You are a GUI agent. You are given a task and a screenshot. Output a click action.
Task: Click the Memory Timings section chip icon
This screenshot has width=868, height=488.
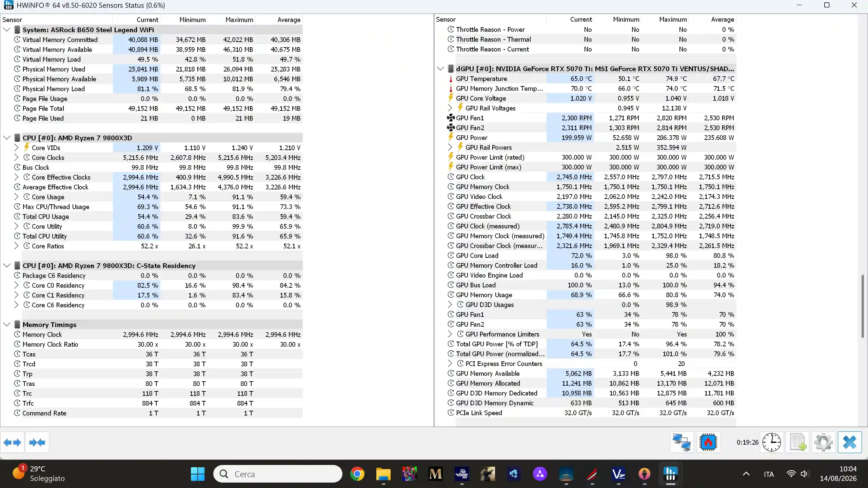pyautogui.click(x=17, y=325)
